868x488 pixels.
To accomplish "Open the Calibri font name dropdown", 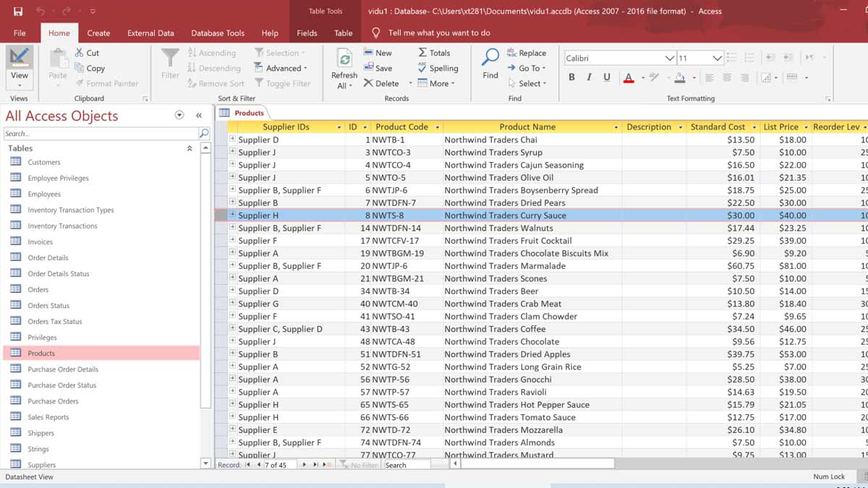I will [670, 58].
